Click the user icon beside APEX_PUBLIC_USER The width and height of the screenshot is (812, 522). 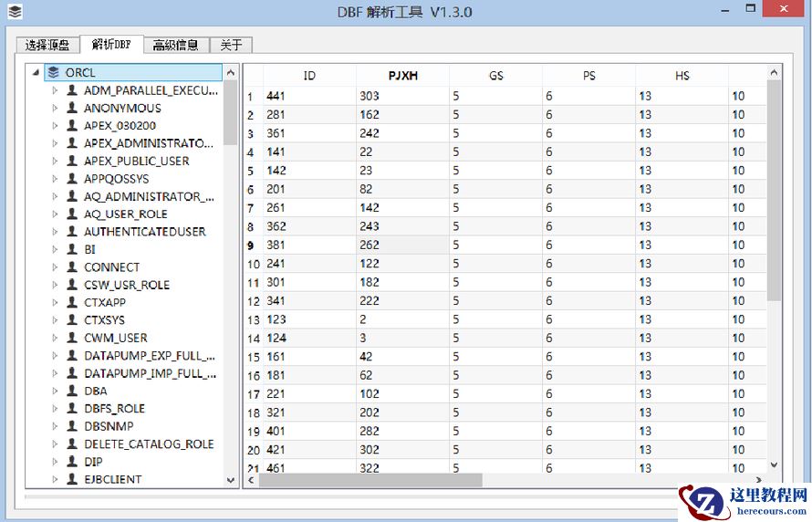point(72,161)
